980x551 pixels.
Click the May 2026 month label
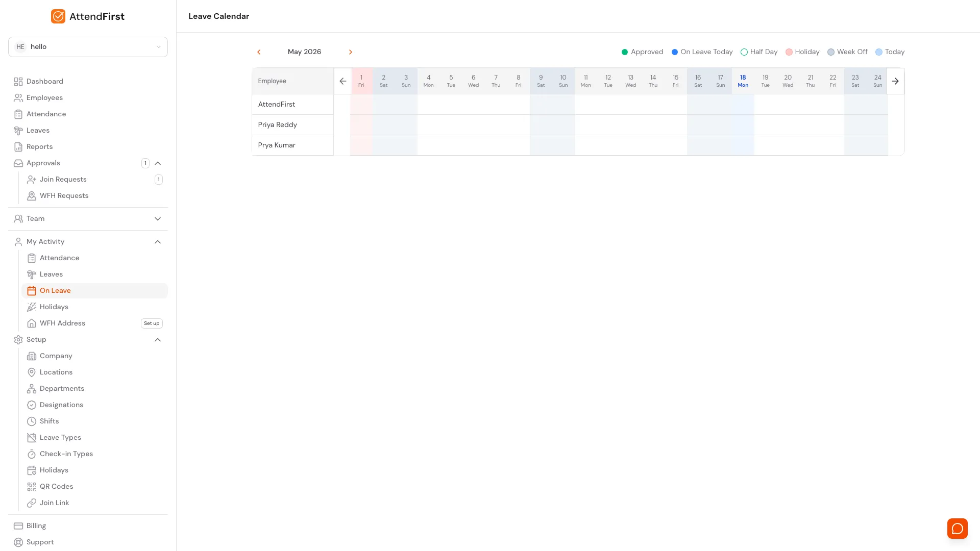[305, 52]
